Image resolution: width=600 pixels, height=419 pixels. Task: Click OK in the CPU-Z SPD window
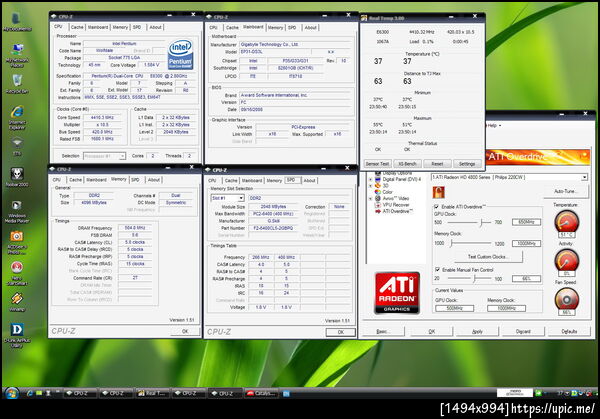click(x=340, y=332)
